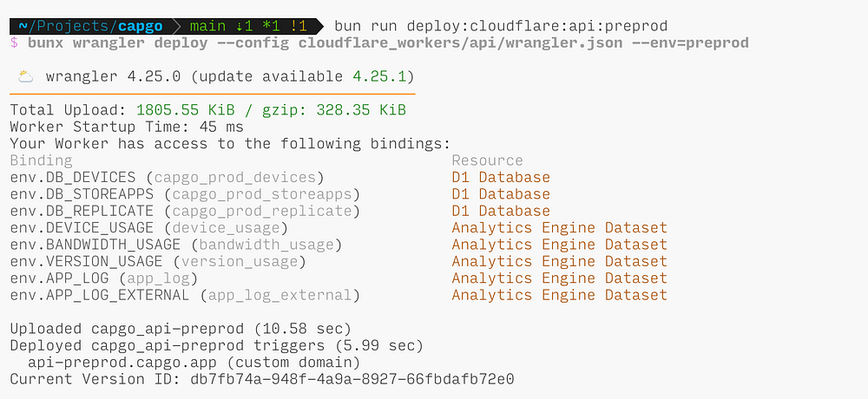Click the cloud emoji before wrangler version
This screenshot has height=399, width=868.
(x=25, y=75)
